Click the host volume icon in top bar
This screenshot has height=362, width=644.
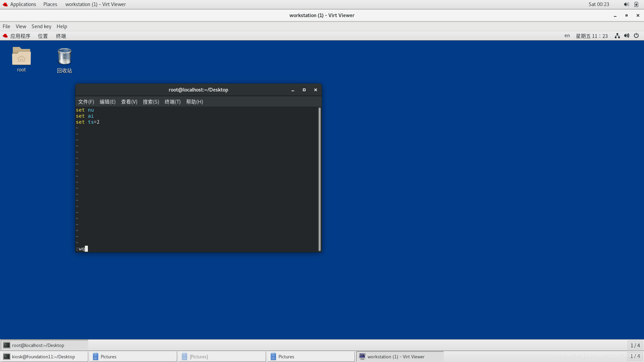626,4
